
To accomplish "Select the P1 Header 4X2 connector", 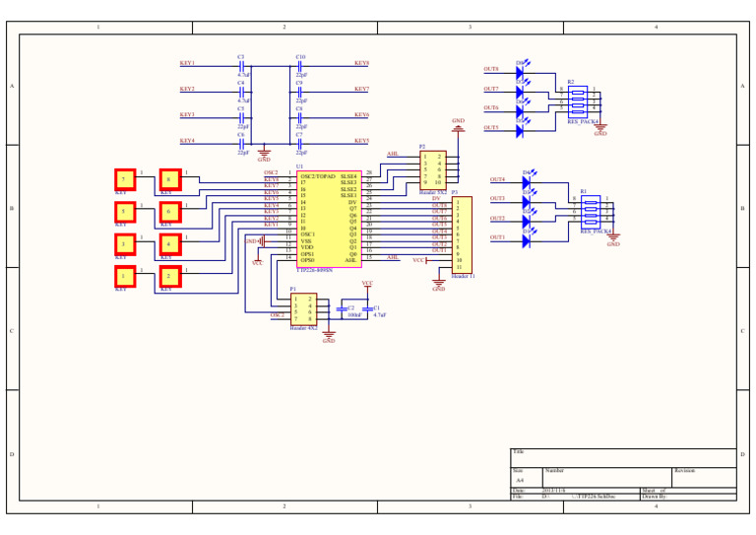I will [303, 309].
